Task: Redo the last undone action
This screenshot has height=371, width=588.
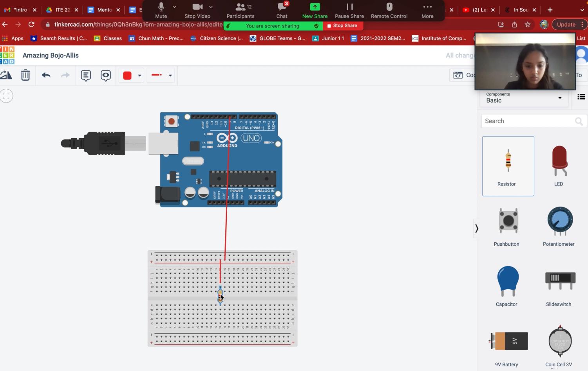Action: click(x=65, y=75)
